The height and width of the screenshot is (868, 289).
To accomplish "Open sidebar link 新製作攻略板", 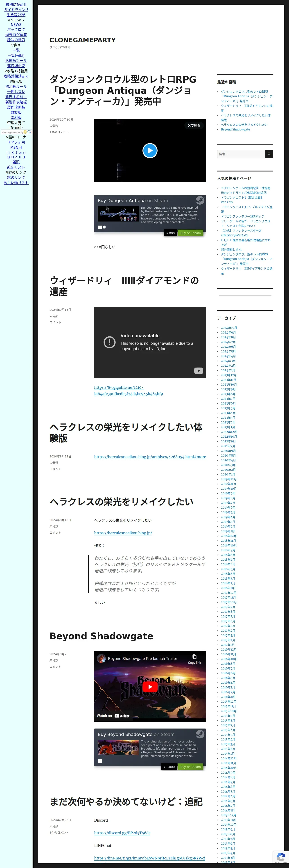I will point(16,102).
